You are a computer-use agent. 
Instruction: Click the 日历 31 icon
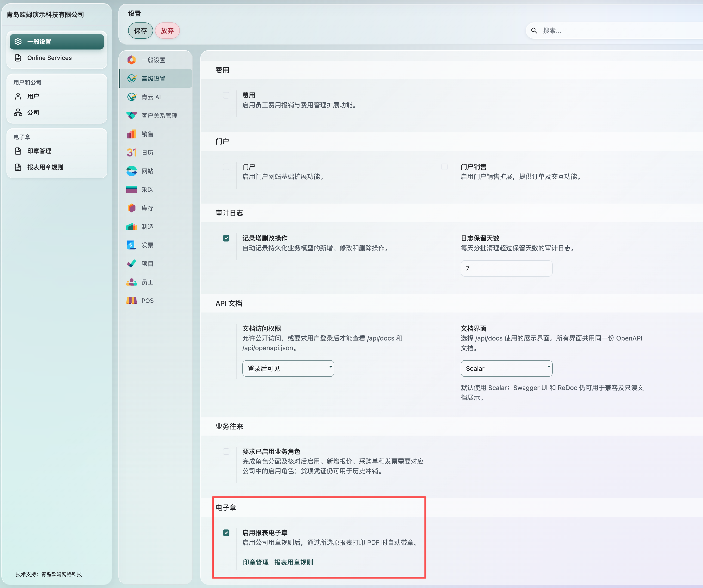[132, 153]
